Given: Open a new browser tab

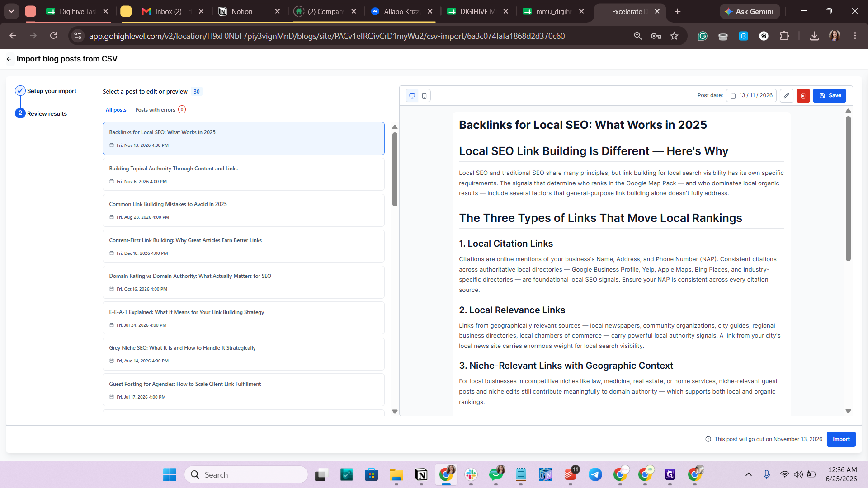Looking at the screenshot, I should pos(677,11).
